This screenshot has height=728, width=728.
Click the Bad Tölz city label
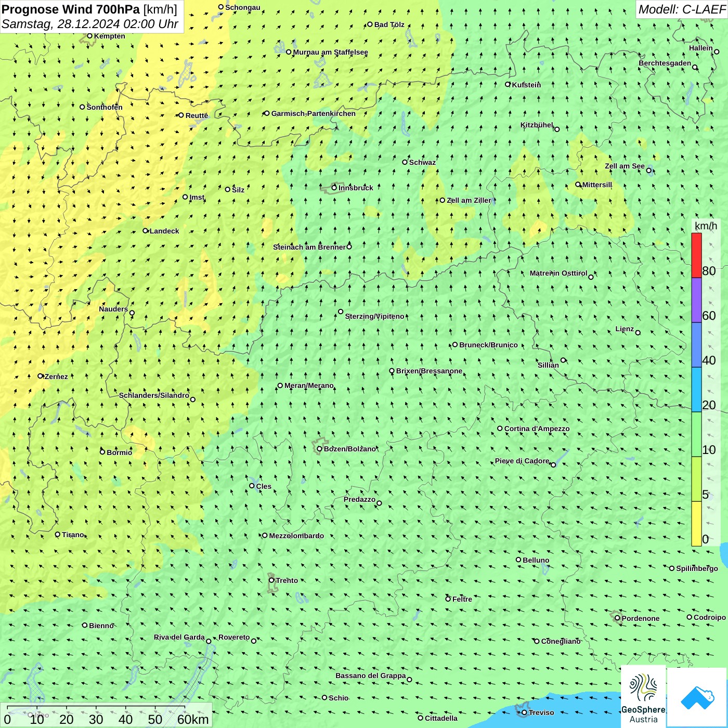coord(389,24)
